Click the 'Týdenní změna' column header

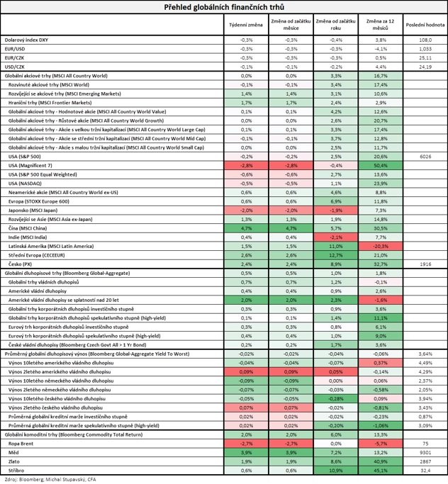coord(246,25)
